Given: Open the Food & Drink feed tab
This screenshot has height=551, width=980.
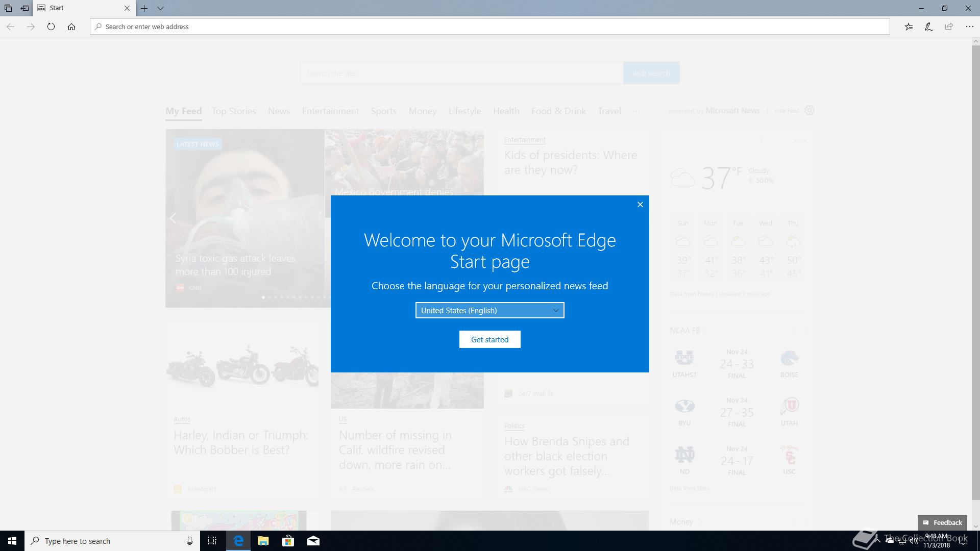Looking at the screenshot, I should [558, 111].
